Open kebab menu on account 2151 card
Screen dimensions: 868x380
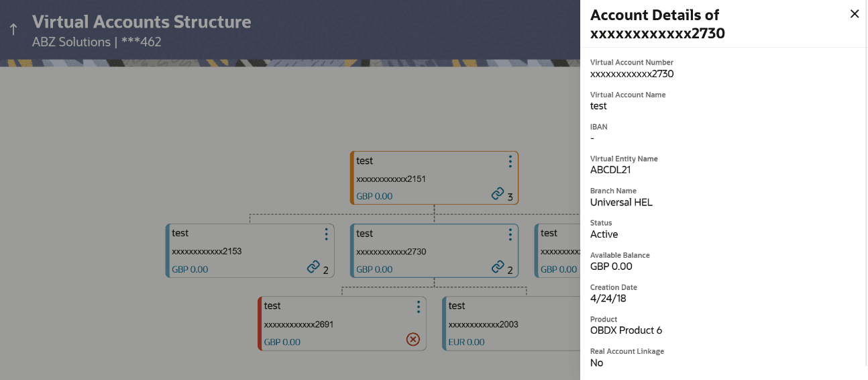pyautogui.click(x=510, y=161)
